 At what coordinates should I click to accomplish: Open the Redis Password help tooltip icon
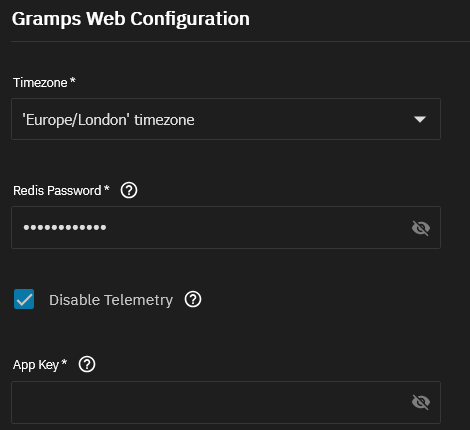pyautogui.click(x=129, y=191)
